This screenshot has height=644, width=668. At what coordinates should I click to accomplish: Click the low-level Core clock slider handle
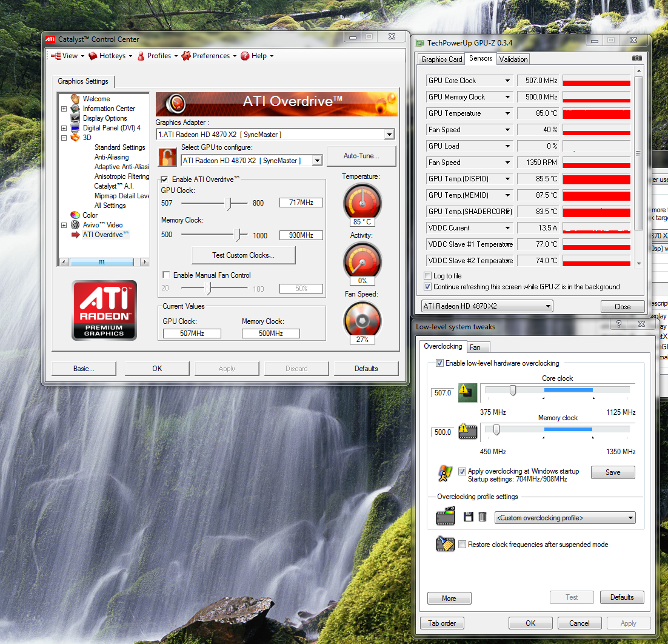pyautogui.click(x=513, y=390)
